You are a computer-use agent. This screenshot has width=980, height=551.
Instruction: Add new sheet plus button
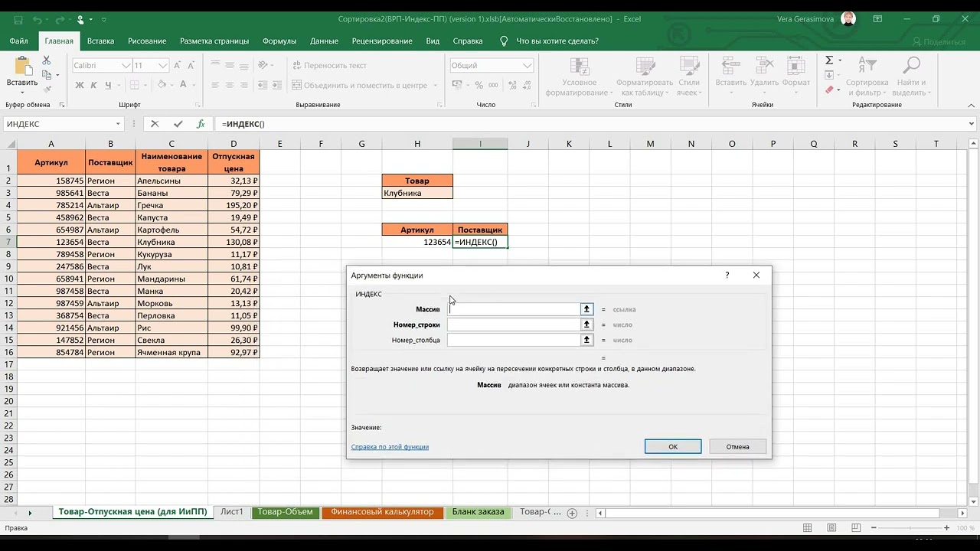pyautogui.click(x=572, y=513)
